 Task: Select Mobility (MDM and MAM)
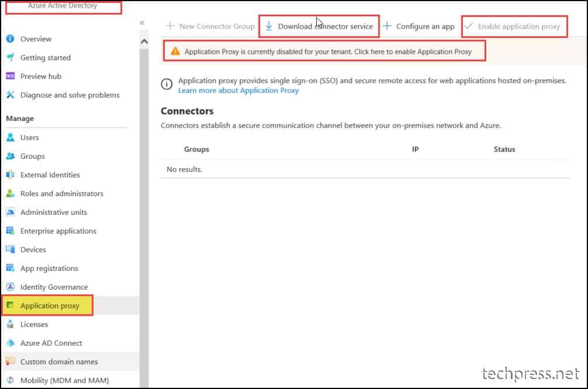64,380
